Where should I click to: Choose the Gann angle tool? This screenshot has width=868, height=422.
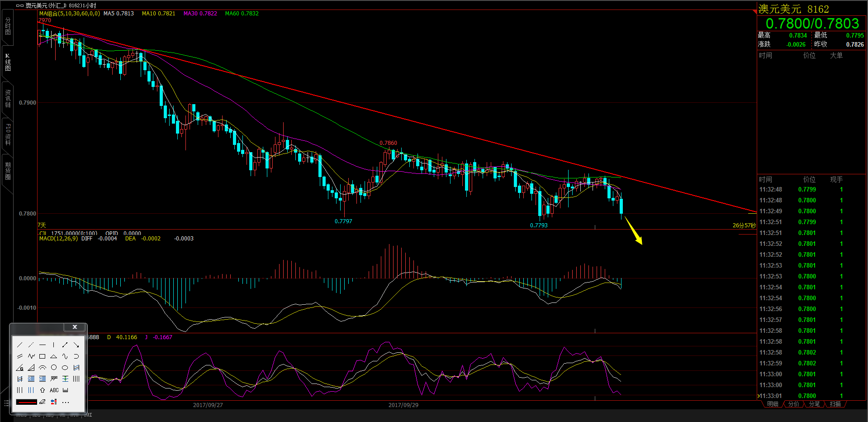[x=20, y=368]
